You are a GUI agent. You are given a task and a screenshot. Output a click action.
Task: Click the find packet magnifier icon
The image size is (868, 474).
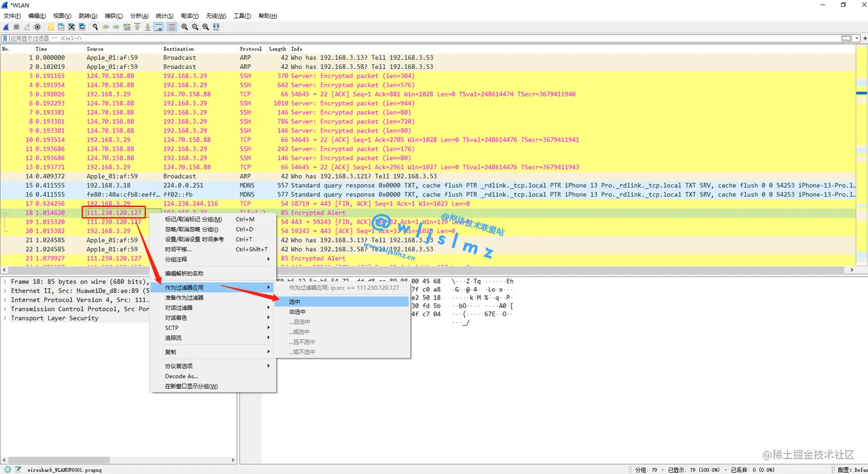click(95, 27)
